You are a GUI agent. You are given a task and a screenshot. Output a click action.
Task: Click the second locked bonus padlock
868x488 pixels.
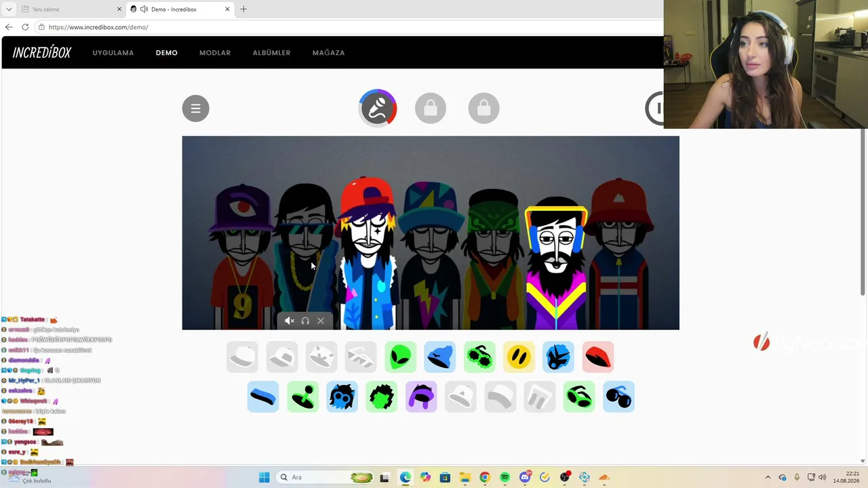click(484, 108)
